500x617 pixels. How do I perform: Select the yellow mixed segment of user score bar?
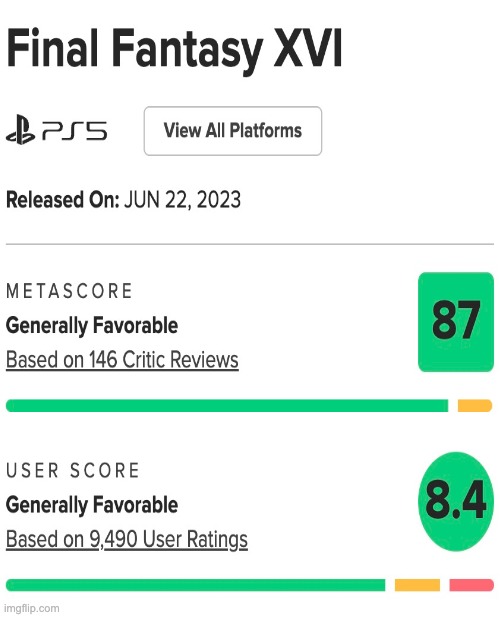tap(417, 585)
